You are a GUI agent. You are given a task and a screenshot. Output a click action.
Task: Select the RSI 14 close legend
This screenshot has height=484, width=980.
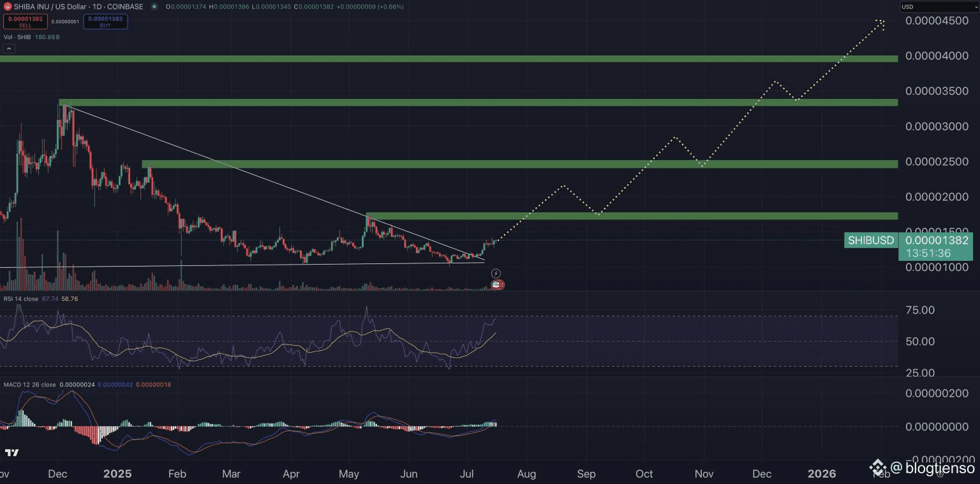click(21, 298)
